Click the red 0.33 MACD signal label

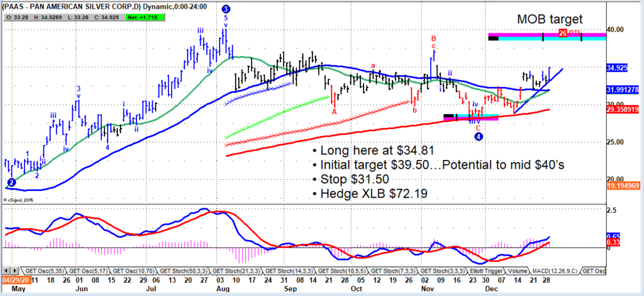click(x=613, y=243)
